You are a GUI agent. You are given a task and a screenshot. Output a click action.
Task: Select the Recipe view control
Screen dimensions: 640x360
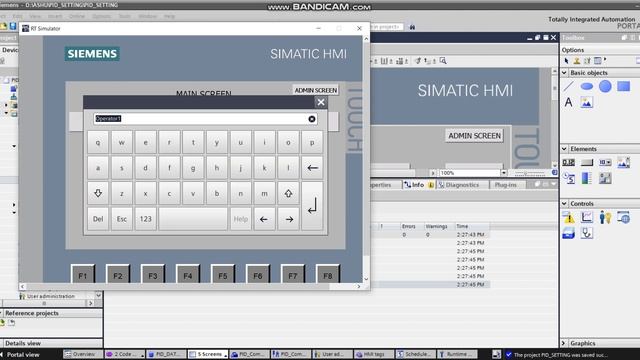tap(569, 233)
